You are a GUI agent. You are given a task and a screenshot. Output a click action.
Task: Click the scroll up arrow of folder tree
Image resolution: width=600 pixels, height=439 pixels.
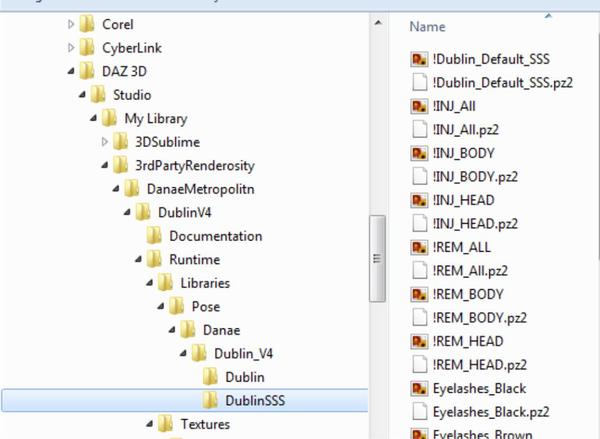378,23
